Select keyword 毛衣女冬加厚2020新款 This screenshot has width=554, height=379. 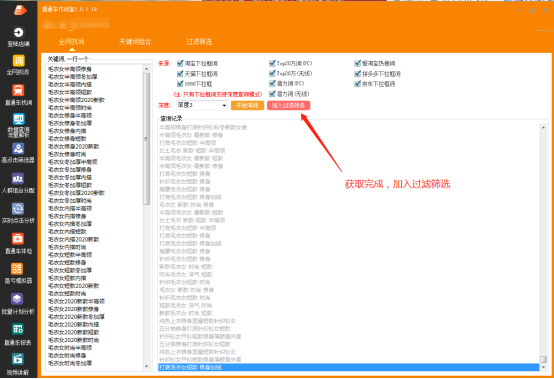point(76,193)
